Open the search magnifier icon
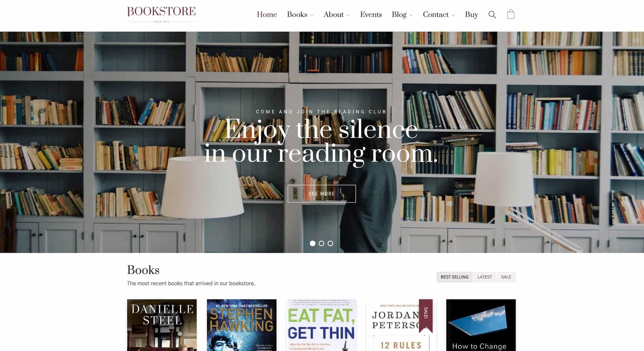The width and height of the screenshot is (644, 351). [492, 15]
